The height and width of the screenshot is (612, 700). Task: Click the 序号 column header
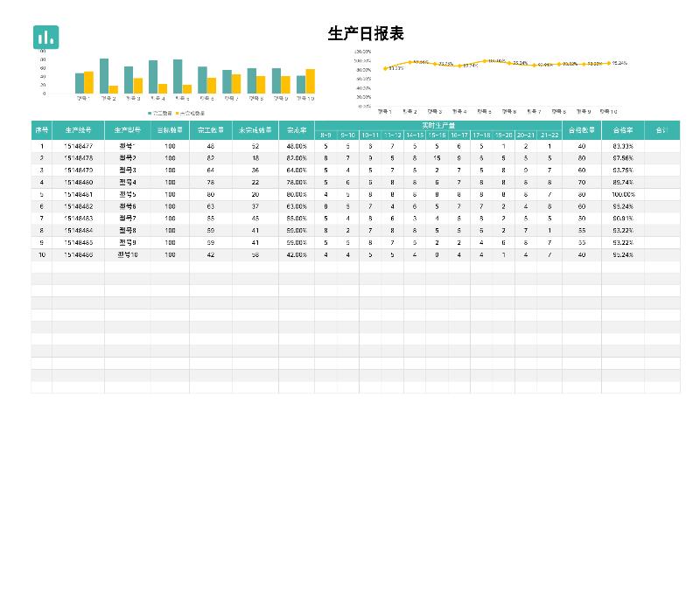41,130
